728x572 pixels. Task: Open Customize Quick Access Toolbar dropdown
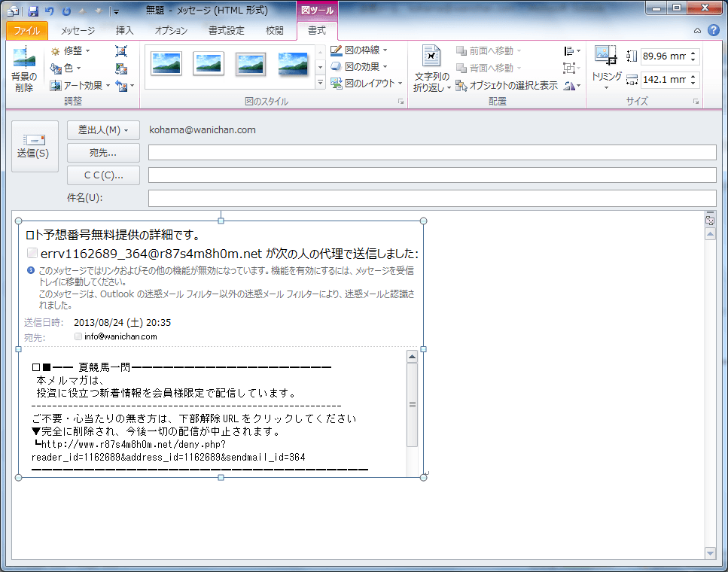(x=117, y=11)
